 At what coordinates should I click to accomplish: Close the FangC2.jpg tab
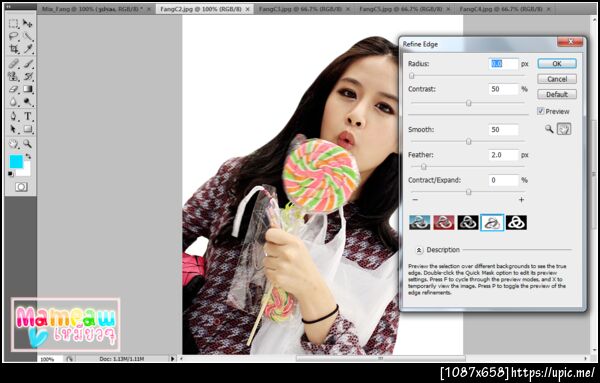(248, 9)
